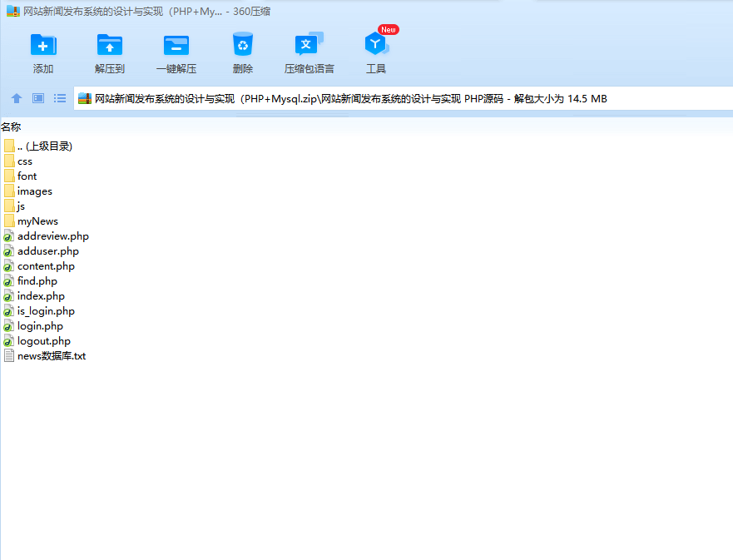Click the archive path address field
The image size is (733, 560).
tap(403, 99)
